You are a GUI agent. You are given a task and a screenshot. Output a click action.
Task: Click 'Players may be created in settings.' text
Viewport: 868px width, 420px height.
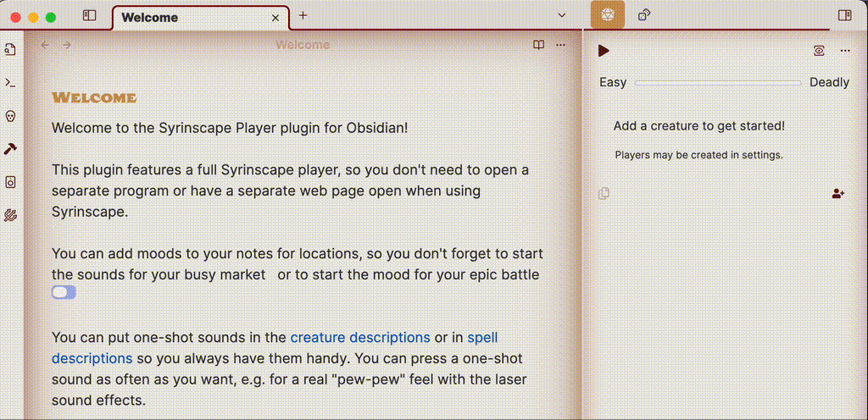[699, 155]
